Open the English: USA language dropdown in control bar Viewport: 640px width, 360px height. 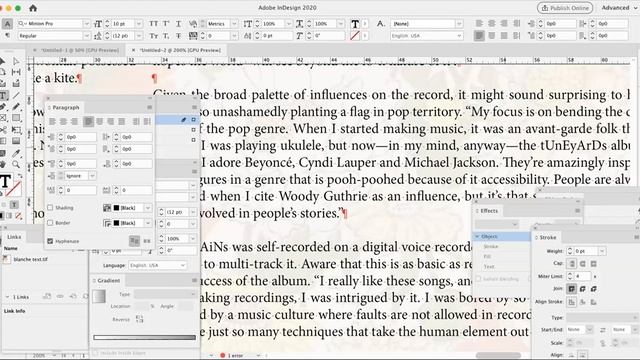[459, 36]
